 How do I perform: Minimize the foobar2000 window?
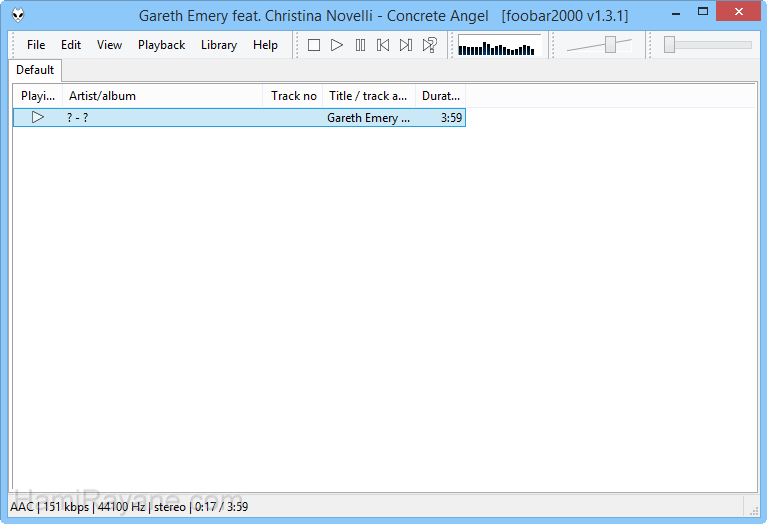click(x=677, y=13)
